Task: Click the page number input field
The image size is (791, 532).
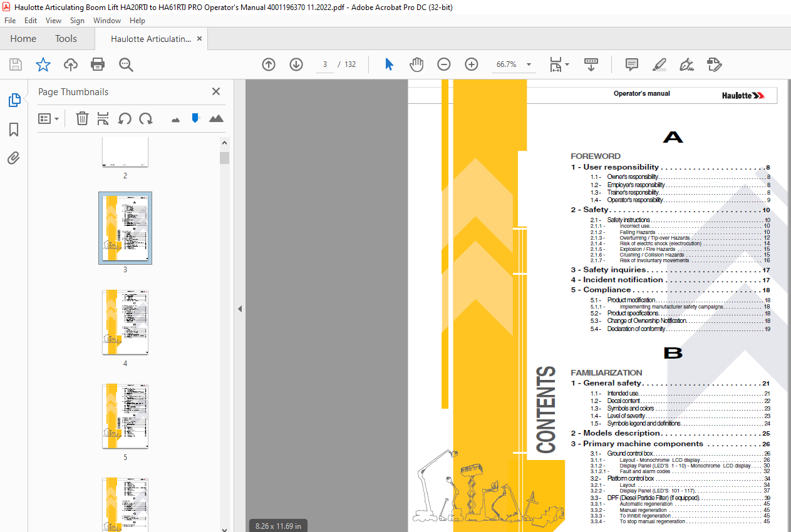Action: click(x=325, y=64)
